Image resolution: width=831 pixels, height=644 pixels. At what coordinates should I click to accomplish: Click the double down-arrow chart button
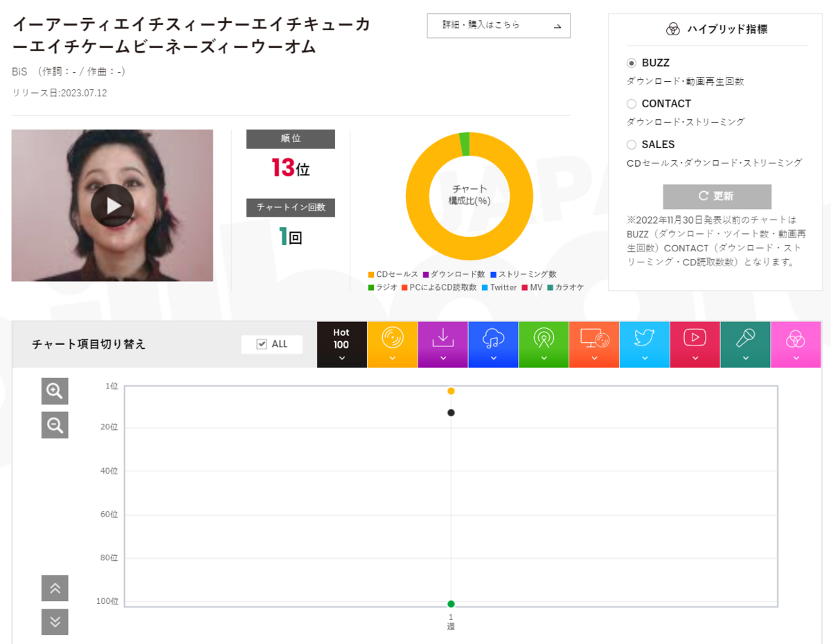(55, 621)
